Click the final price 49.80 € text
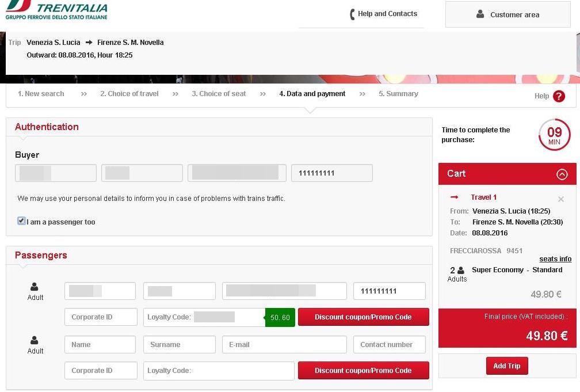Screen dimensions: 580x392 coord(547,336)
